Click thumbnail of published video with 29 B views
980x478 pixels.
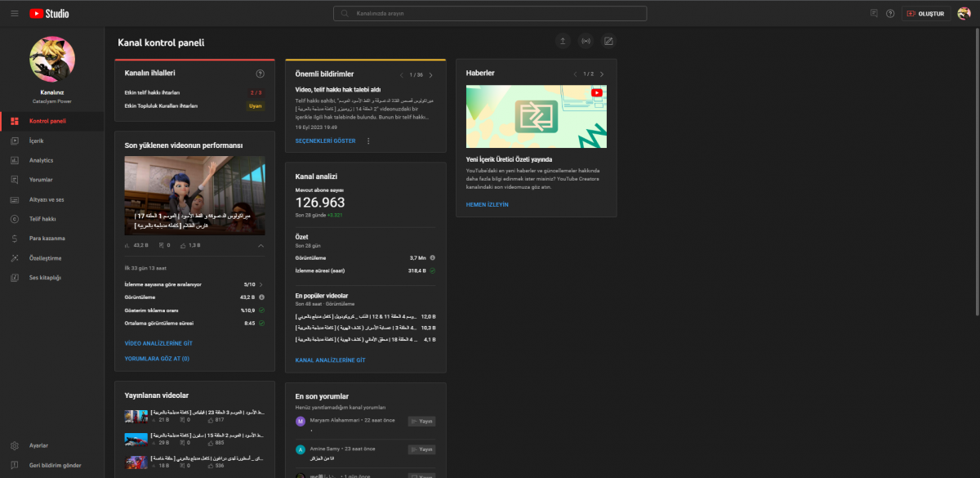[136, 440]
